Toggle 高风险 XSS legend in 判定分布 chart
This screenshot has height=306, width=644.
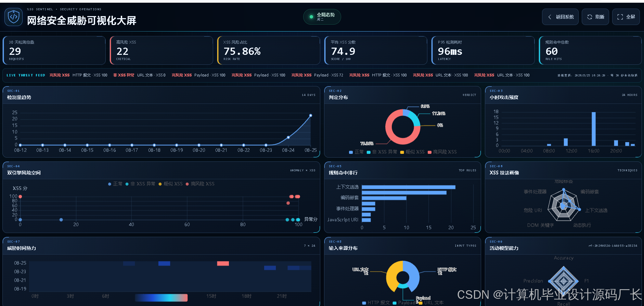(x=442, y=152)
